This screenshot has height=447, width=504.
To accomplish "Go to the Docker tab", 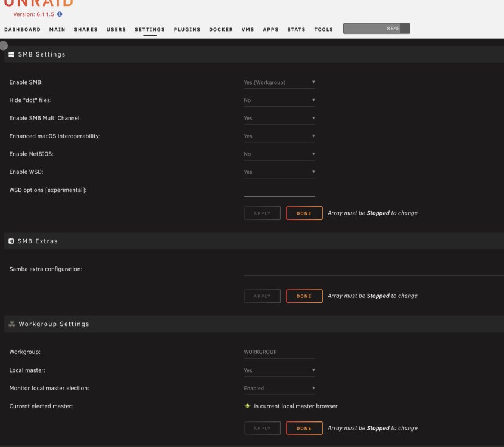I will coord(221,29).
